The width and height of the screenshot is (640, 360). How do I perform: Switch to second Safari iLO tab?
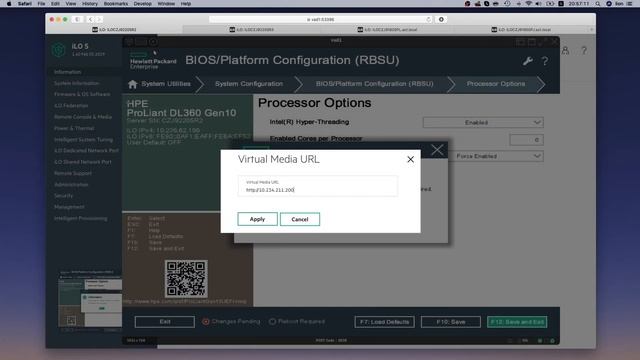(251, 29)
